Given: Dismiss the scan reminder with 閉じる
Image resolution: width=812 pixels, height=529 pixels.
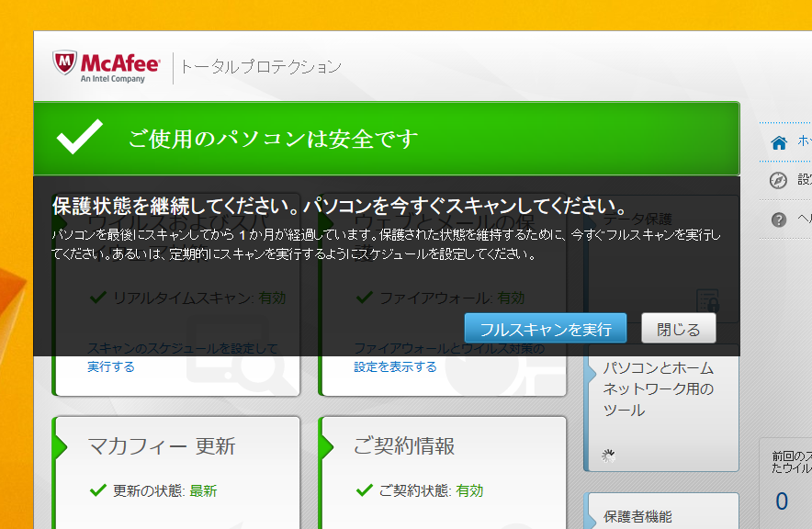Looking at the screenshot, I should coord(679,328).
